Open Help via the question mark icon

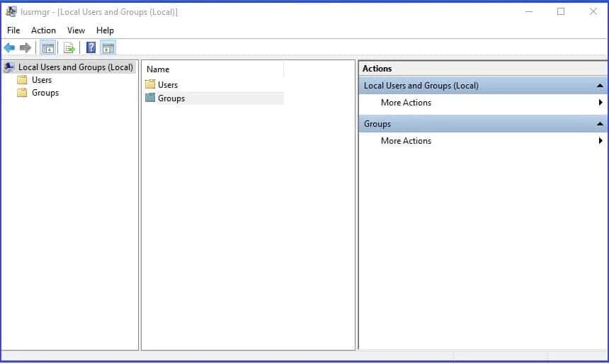point(91,47)
